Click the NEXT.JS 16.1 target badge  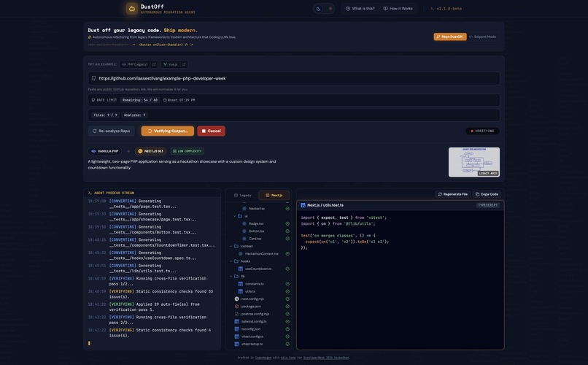(150, 151)
